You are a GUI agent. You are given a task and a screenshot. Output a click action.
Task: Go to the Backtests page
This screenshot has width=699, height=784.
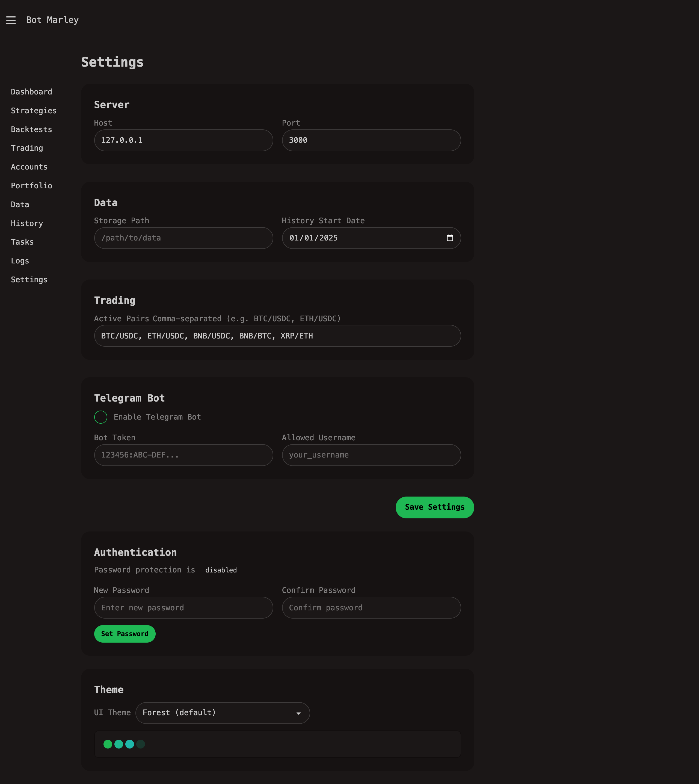tap(31, 129)
